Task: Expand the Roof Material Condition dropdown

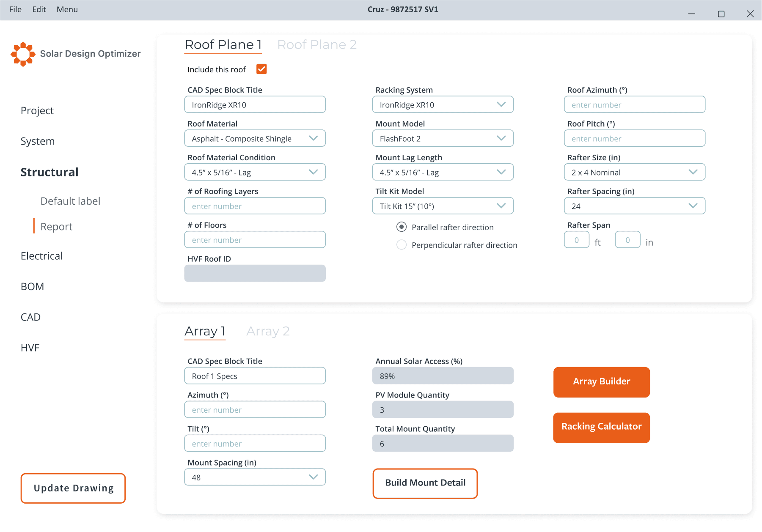Action: coord(255,172)
